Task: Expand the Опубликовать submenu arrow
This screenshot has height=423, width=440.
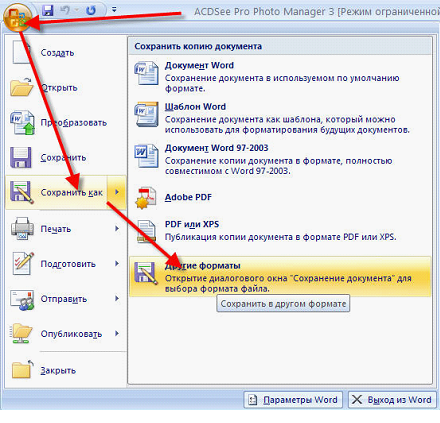Action: (117, 333)
